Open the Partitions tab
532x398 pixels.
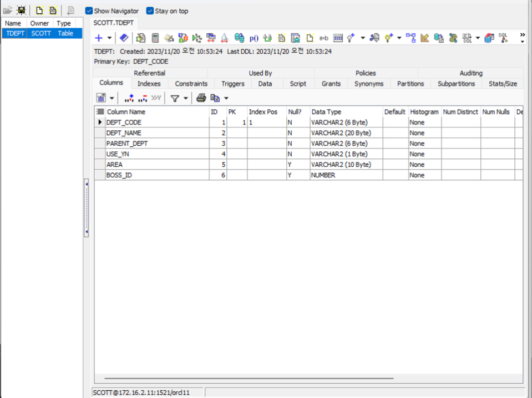pos(411,84)
